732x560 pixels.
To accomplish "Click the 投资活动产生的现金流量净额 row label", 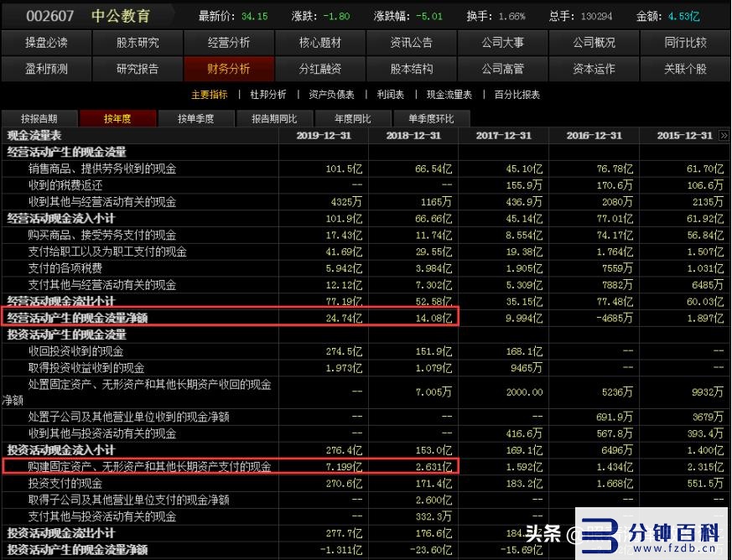I will tap(77, 550).
